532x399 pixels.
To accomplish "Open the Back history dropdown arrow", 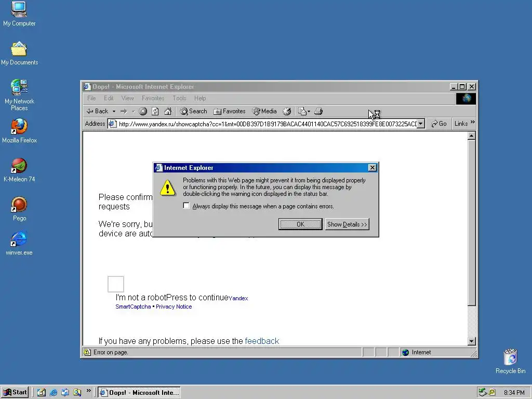I will pyautogui.click(x=114, y=111).
